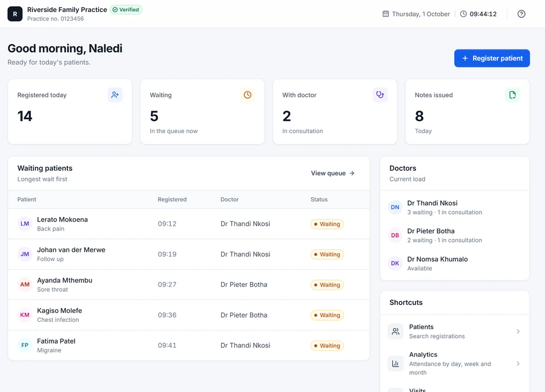Click the calendar icon beside the date
The image size is (545, 392).
(x=386, y=14)
